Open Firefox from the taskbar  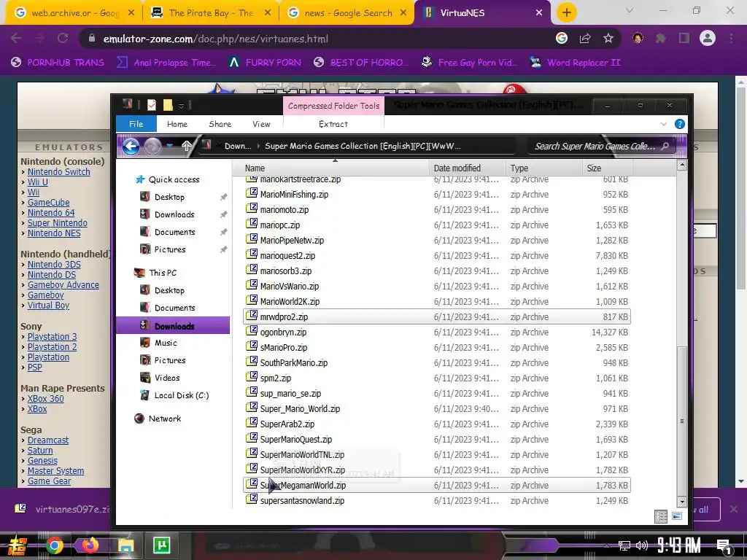pyautogui.click(x=90, y=545)
